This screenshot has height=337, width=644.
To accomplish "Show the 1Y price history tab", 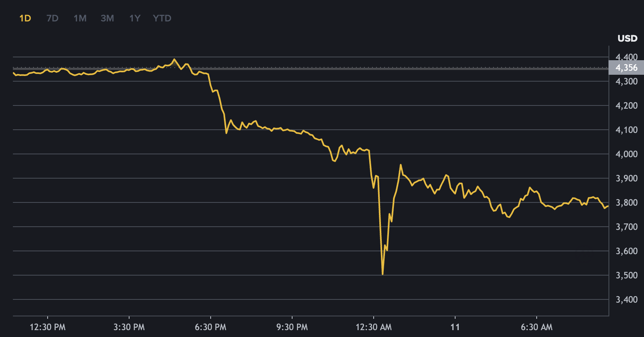I will (x=135, y=18).
